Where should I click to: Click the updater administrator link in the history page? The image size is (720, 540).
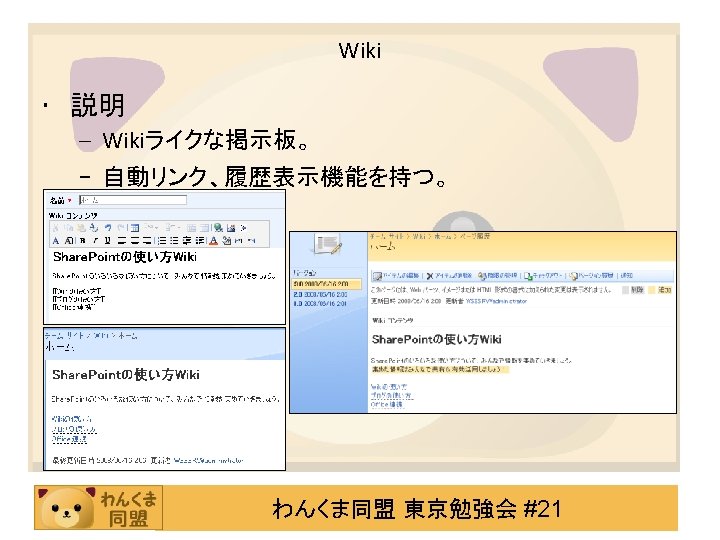pos(496,301)
